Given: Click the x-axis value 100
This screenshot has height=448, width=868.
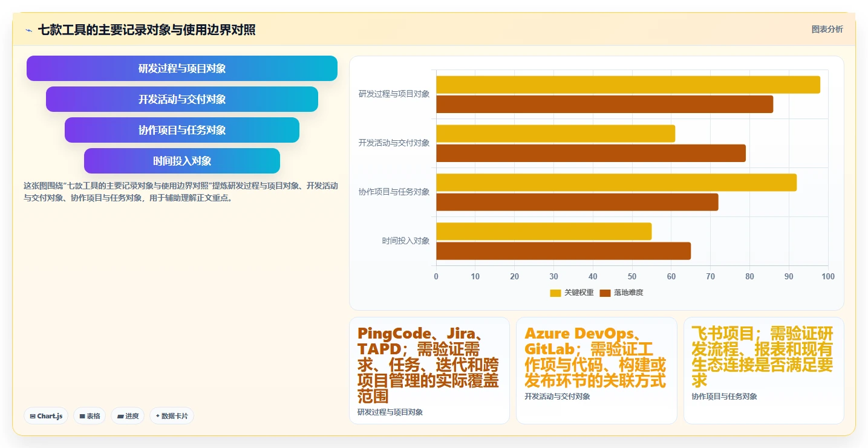Looking at the screenshot, I should 827,276.
